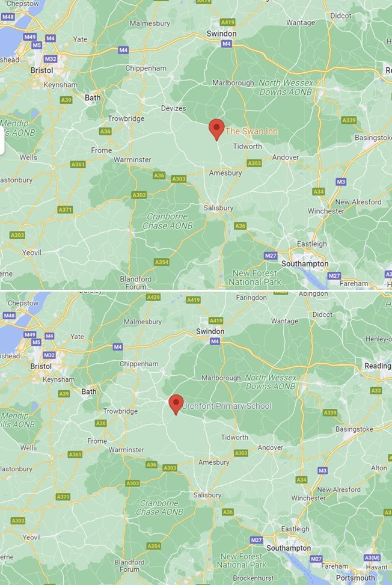The image size is (392, 585).
Task: Click the A36 badge near Trowbridge, bottom map
Action: pos(100,423)
